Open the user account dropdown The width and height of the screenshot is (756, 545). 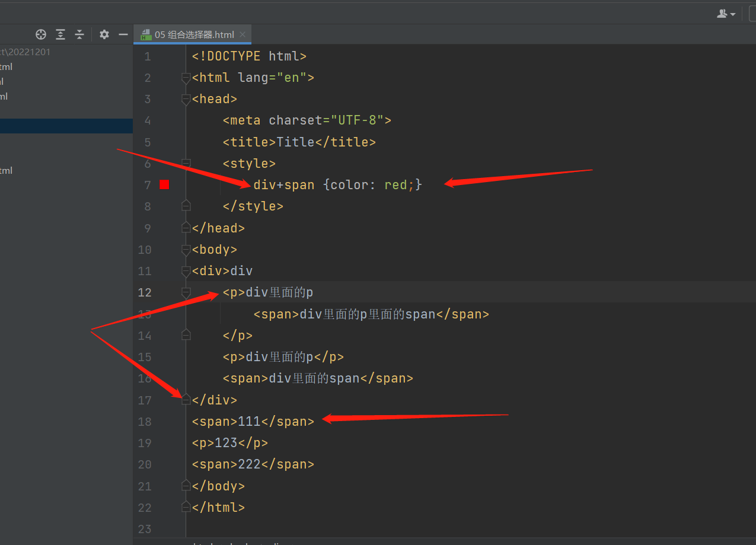[x=726, y=14]
